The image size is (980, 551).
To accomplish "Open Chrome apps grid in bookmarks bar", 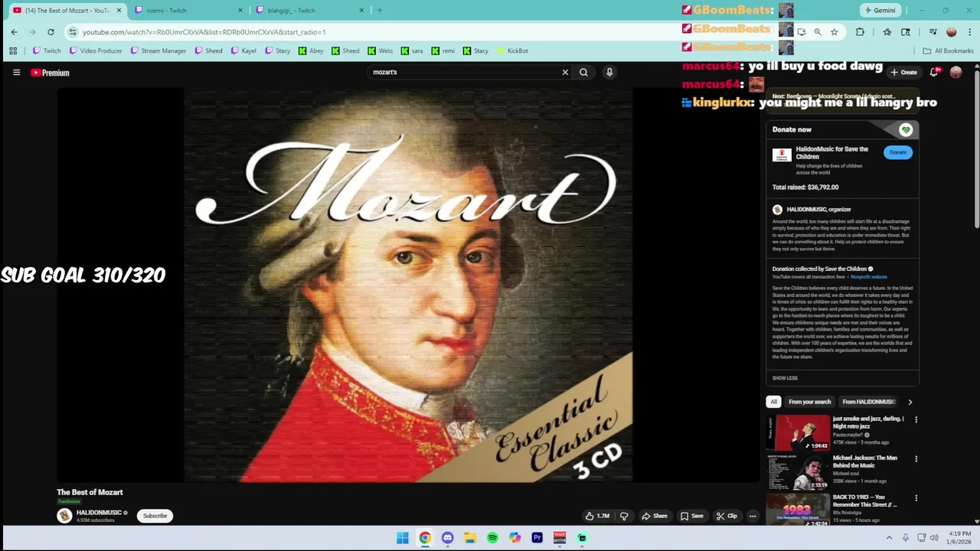I will click(13, 51).
